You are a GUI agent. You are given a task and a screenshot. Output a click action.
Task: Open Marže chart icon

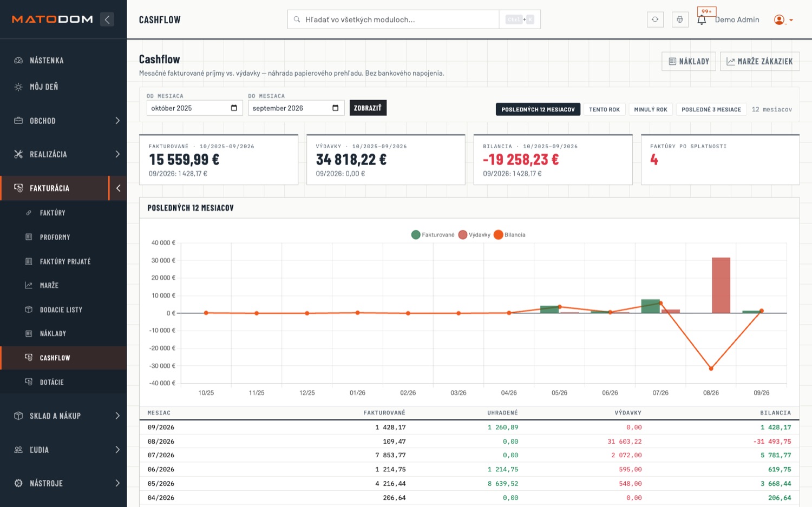[x=29, y=285]
